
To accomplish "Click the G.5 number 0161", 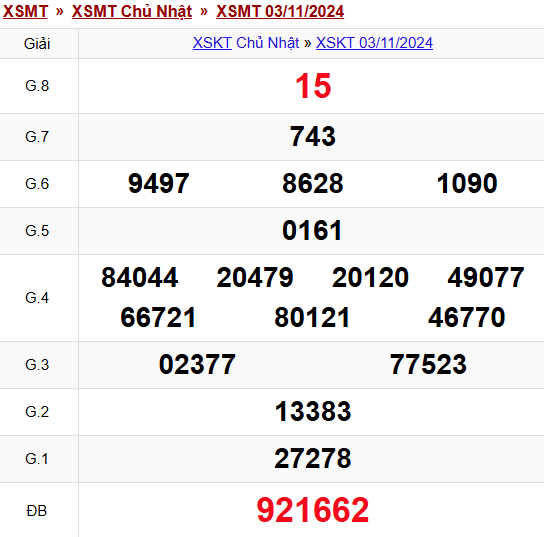I will click(312, 231).
